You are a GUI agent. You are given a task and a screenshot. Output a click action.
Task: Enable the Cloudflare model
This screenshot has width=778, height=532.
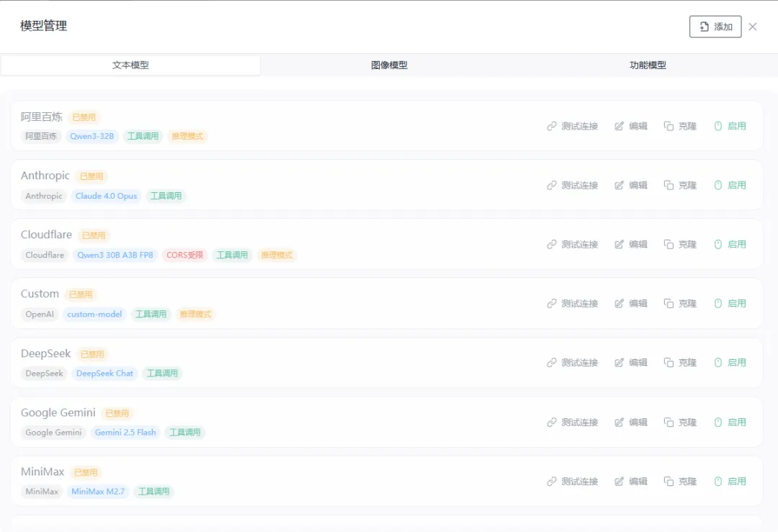click(x=730, y=245)
